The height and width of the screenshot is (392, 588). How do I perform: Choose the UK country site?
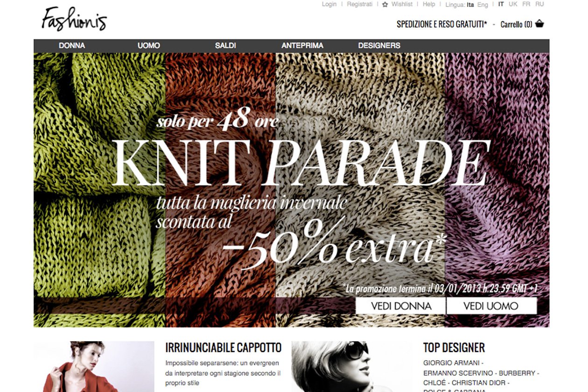coord(513,4)
